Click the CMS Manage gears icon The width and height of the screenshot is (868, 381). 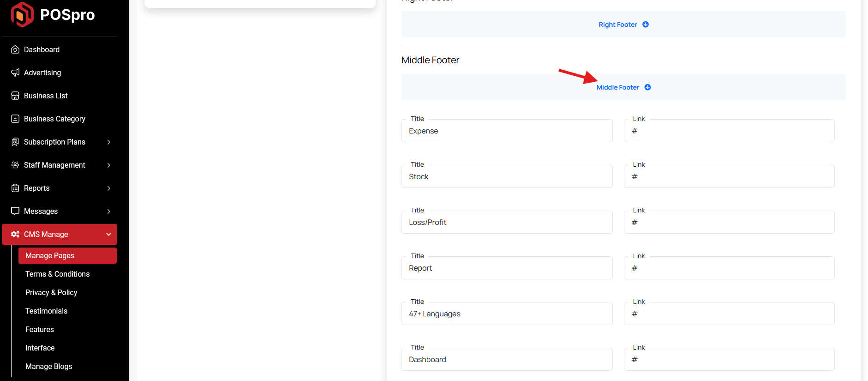click(x=15, y=235)
